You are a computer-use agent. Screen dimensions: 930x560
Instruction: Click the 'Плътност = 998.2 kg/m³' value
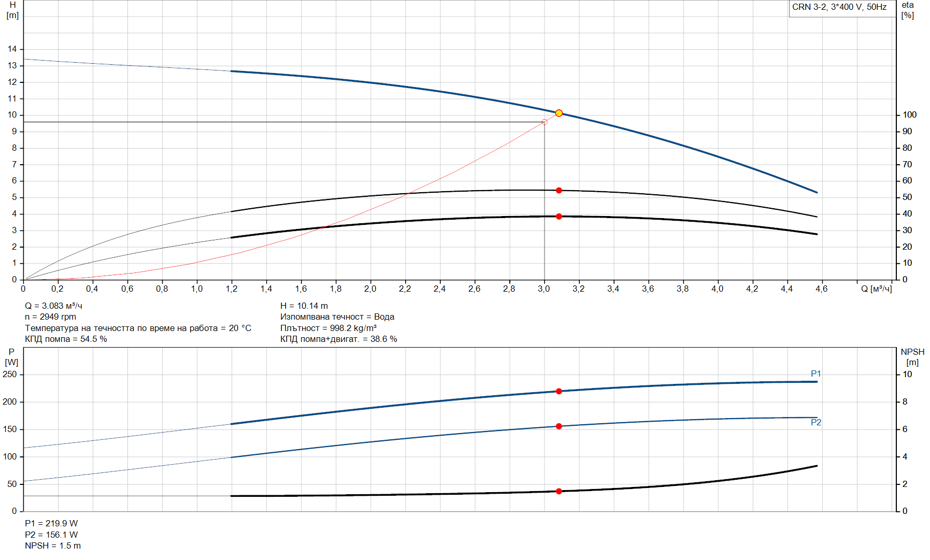click(x=328, y=328)
